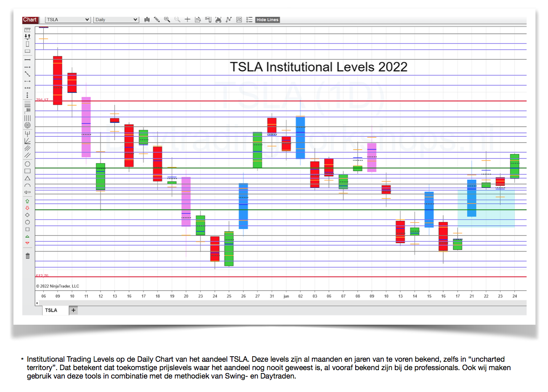Click the Hide Lines button
The width and height of the screenshot is (548, 392).
[267, 20]
